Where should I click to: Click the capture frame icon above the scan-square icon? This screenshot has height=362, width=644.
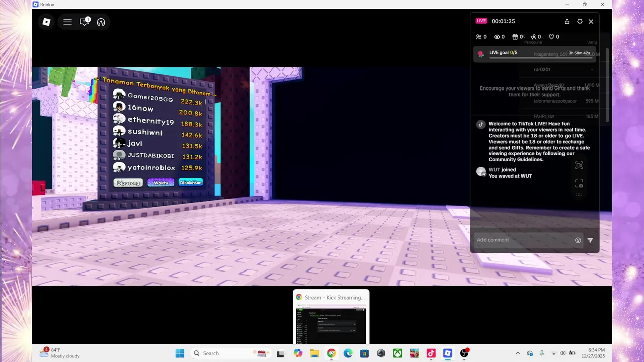[579, 165]
